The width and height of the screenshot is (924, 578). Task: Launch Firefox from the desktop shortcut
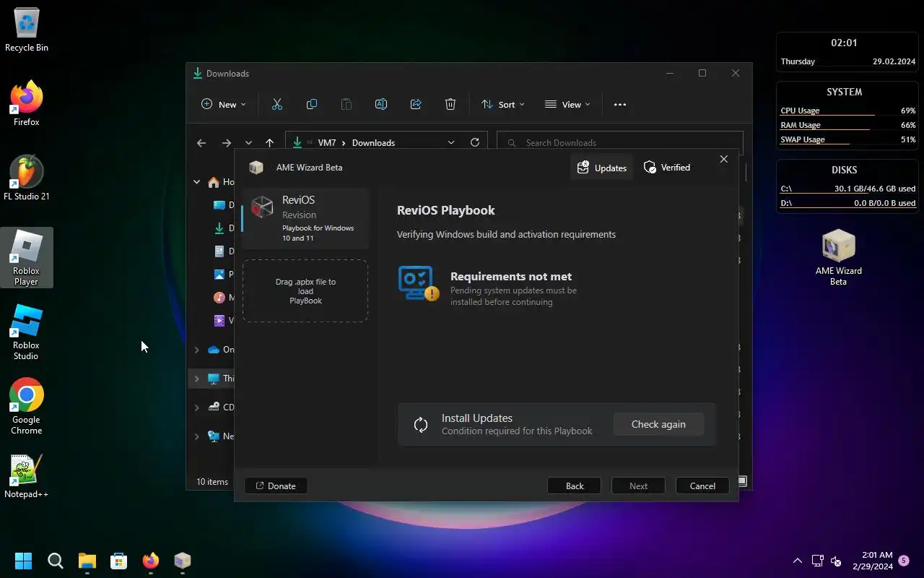[27, 104]
